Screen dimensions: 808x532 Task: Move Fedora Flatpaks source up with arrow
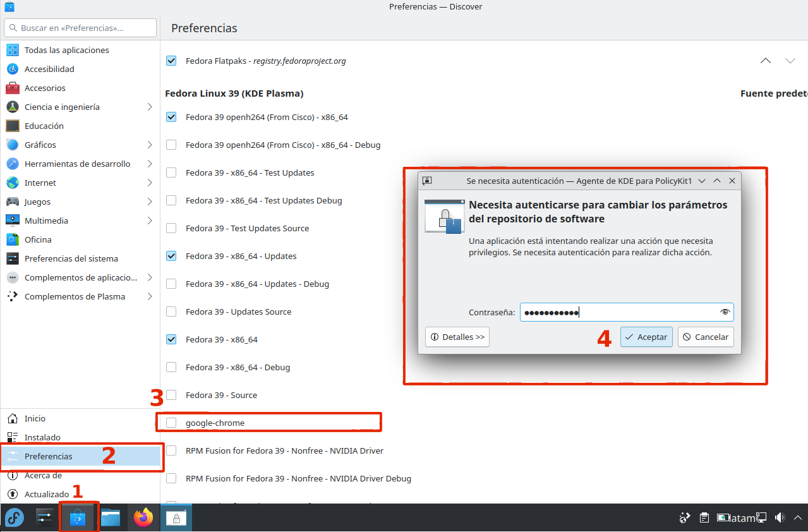tap(766, 61)
